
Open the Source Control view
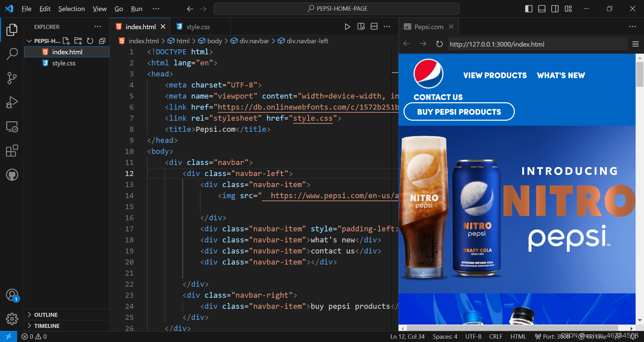pos(12,78)
